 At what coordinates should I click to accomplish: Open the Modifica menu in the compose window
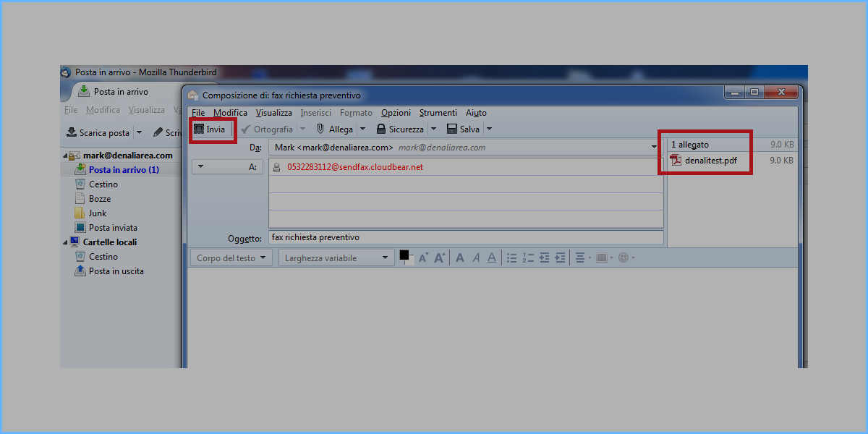coord(230,113)
